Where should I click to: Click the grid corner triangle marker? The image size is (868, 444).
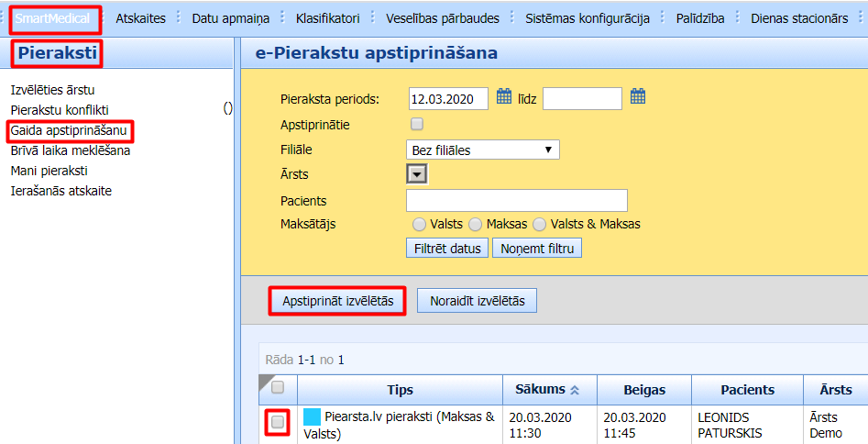(267, 379)
